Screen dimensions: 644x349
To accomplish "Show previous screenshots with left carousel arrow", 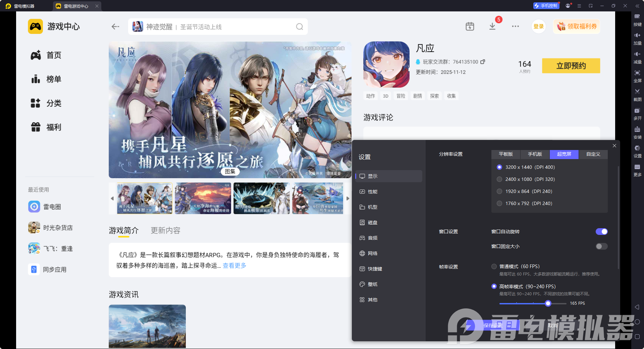I will coord(112,198).
